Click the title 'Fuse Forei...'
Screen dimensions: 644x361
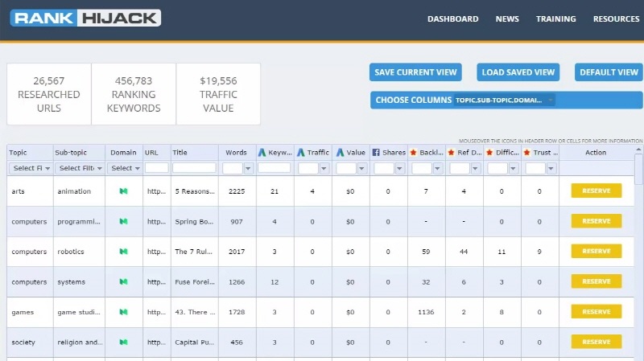tap(195, 282)
